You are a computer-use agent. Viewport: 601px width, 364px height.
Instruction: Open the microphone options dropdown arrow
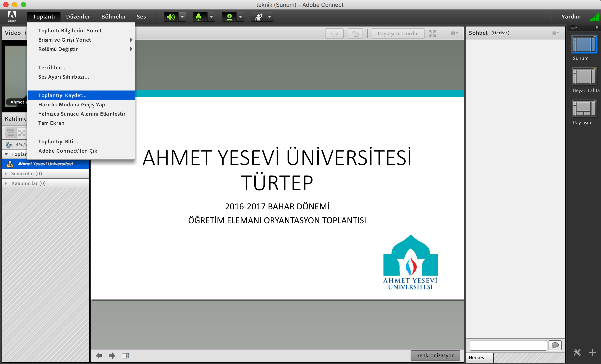211,17
